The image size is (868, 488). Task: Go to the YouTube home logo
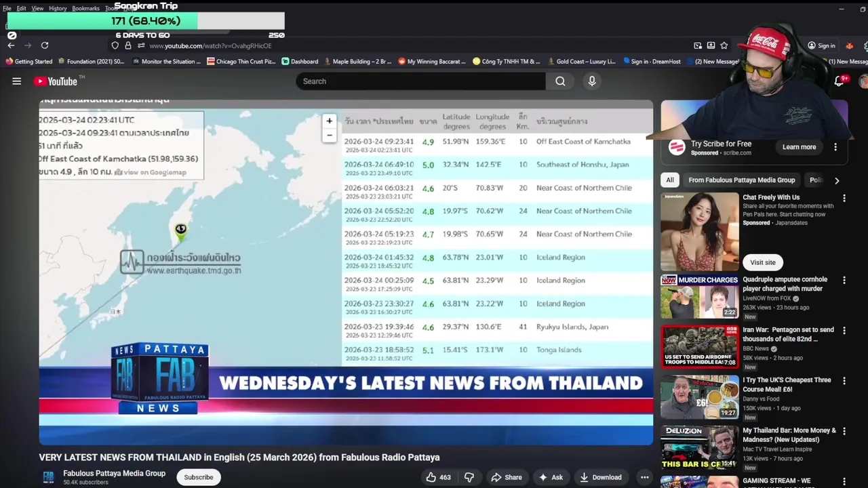point(56,81)
